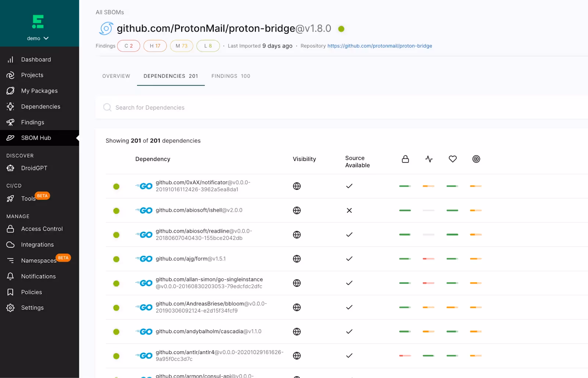Image resolution: width=588 pixels, height=378 pixels.
Task: Click the low L 8 findings badge
Action: pyautogui.click(x=208, y=46)
